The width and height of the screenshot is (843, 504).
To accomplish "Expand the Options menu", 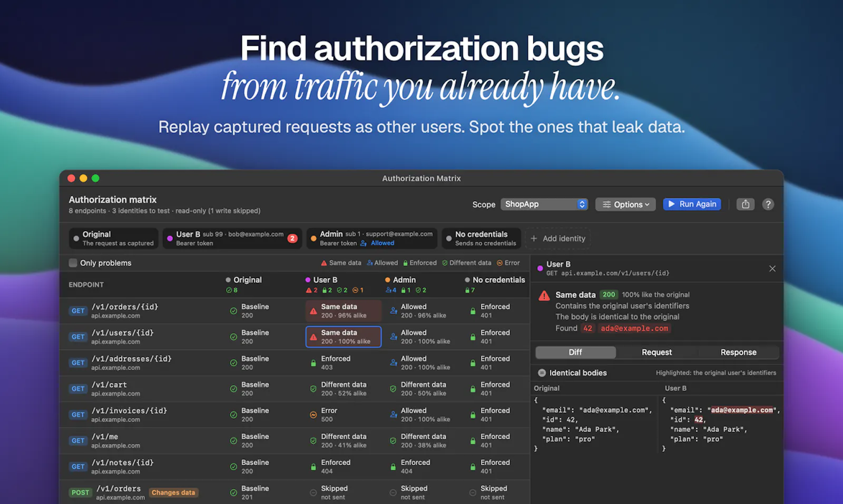I will pyautogui.click(x=625, y=204).
